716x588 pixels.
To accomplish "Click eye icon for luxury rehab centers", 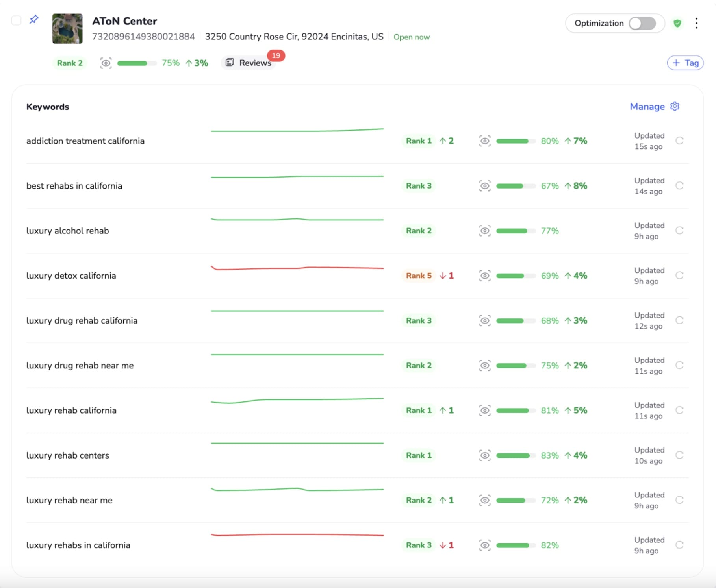I will [485, 455].
